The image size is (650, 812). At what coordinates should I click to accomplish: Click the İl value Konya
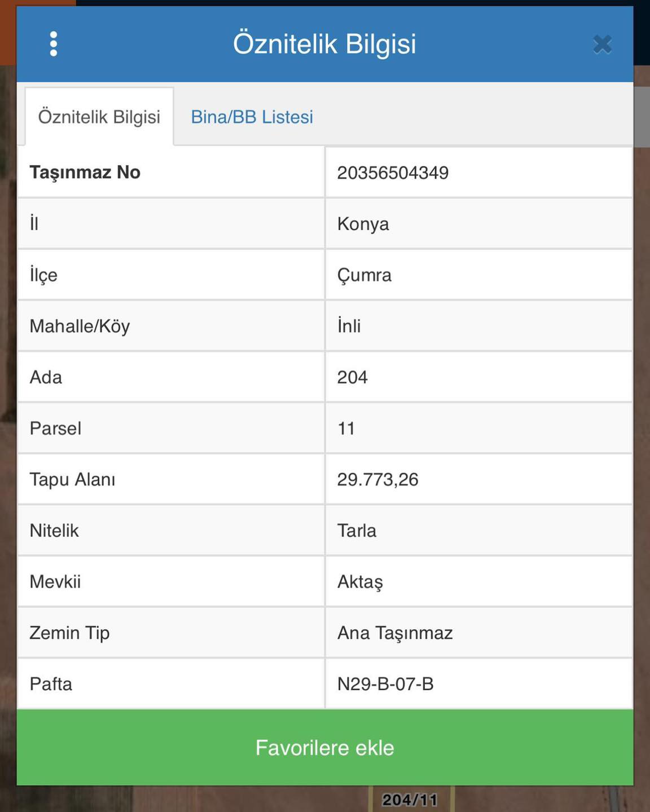click(363, 224)
